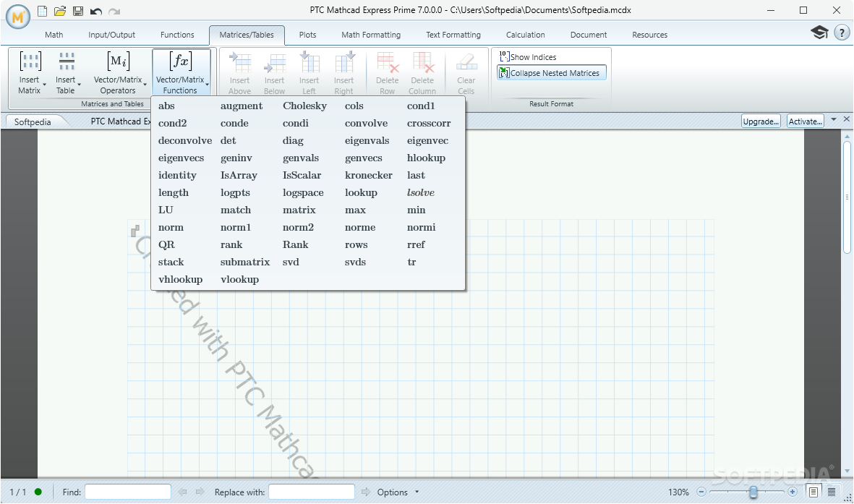
Task: Switch to the Softpedia worksheet tab
Action: click(x=33, y=122)
